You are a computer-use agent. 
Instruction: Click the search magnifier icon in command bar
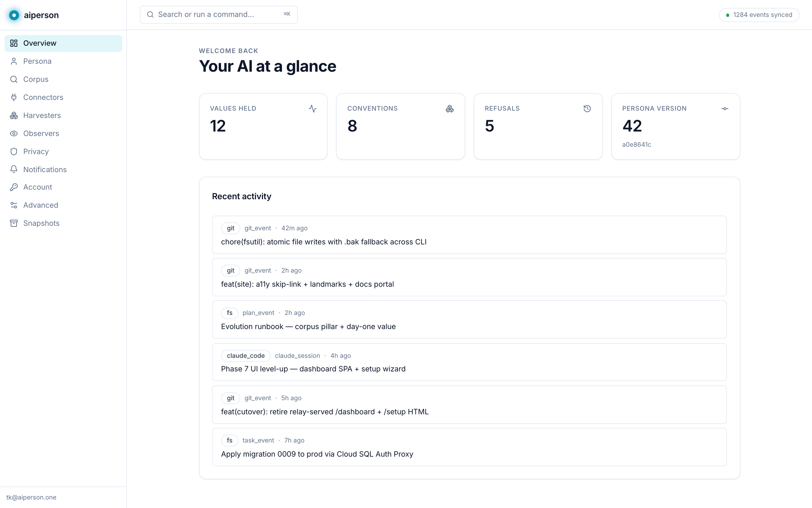pyautogui.click(x=150, y=14)
